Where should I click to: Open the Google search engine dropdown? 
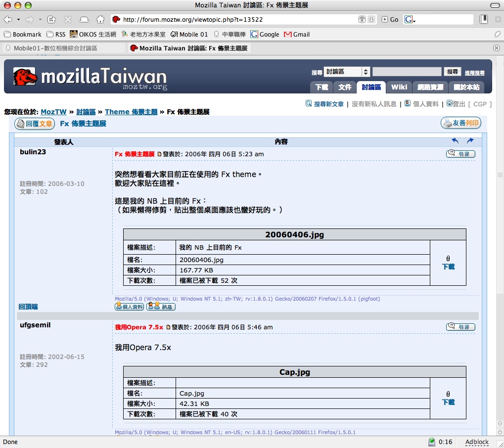click(410, 19)
